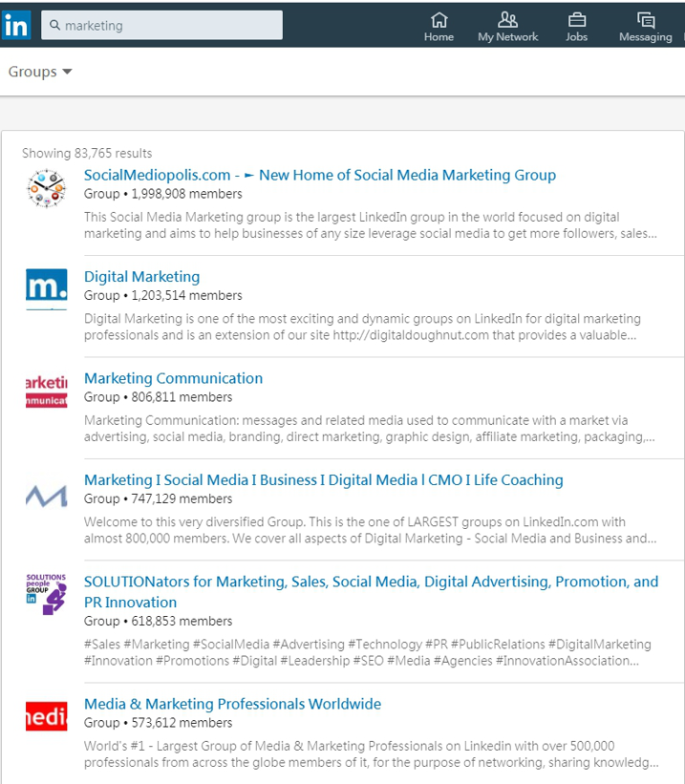
Task: Go to the Jobs briefcase icon
Action: pos(576,20)
